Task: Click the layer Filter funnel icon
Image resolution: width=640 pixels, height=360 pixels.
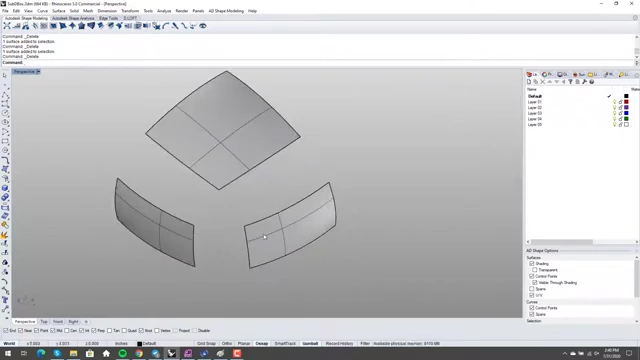Action: point(571,82)
